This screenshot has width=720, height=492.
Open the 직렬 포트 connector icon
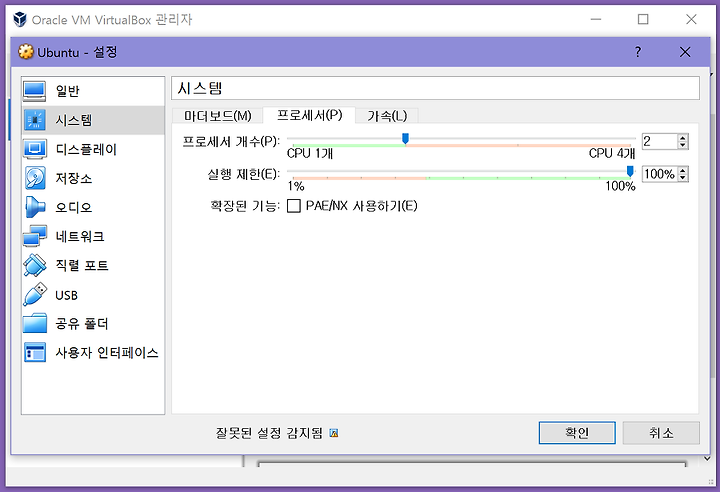(x=35, y=265)
